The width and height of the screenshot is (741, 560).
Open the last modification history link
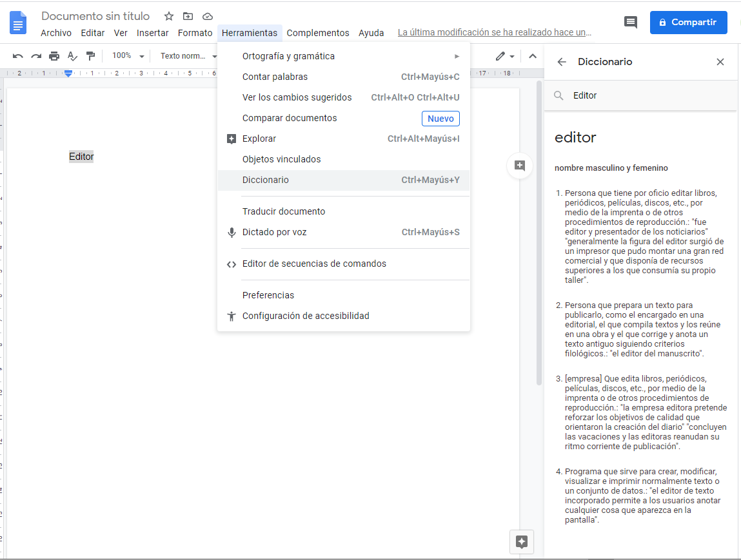[494, 32]
